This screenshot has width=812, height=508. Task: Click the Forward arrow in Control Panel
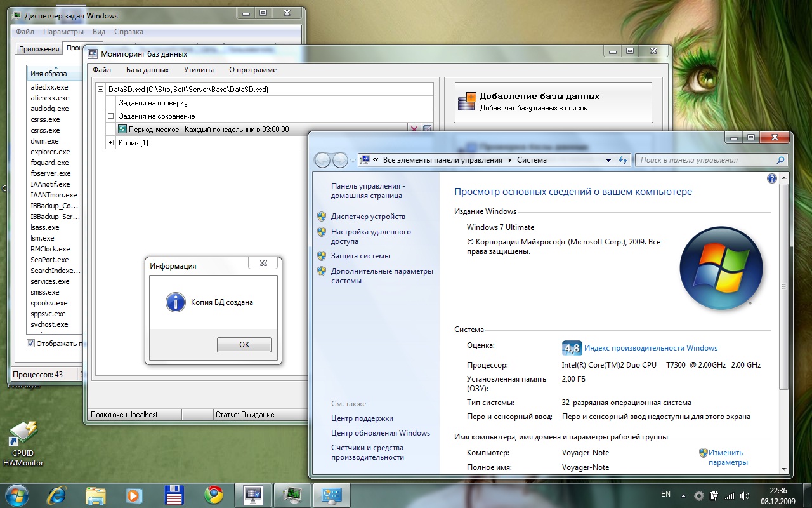coord(340,160)
